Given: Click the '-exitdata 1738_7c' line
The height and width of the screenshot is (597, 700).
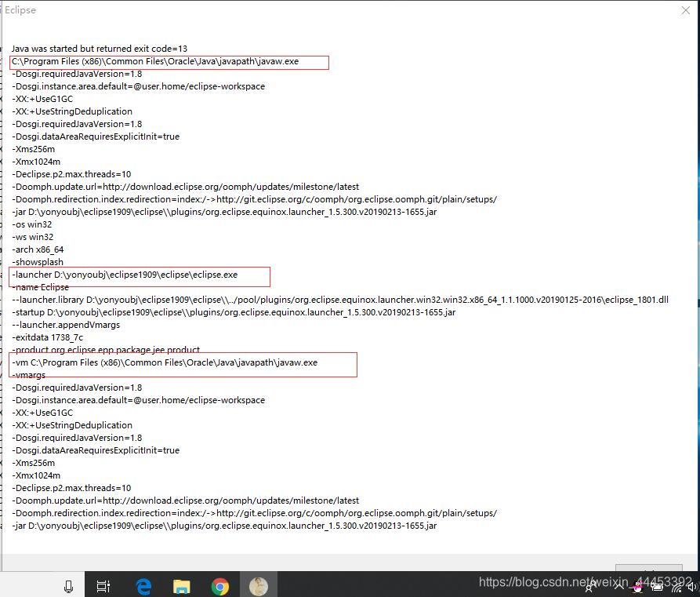Looking at the screenshot, I should tap(47, 337).
